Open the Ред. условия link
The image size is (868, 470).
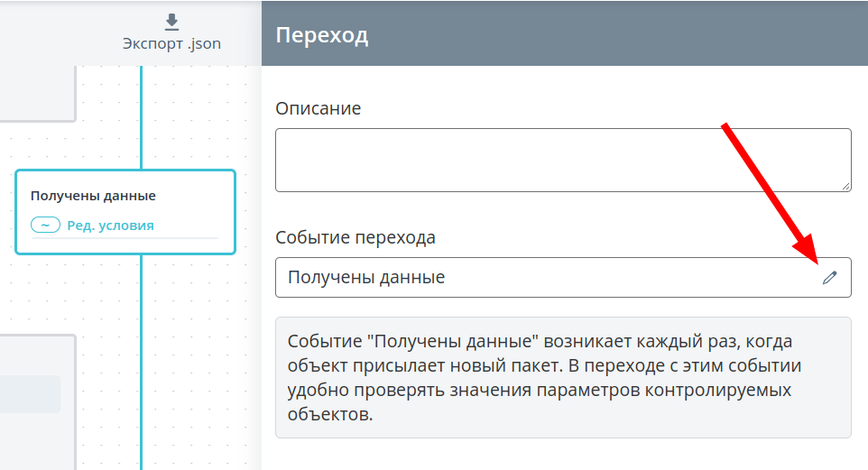click(110, 226)
